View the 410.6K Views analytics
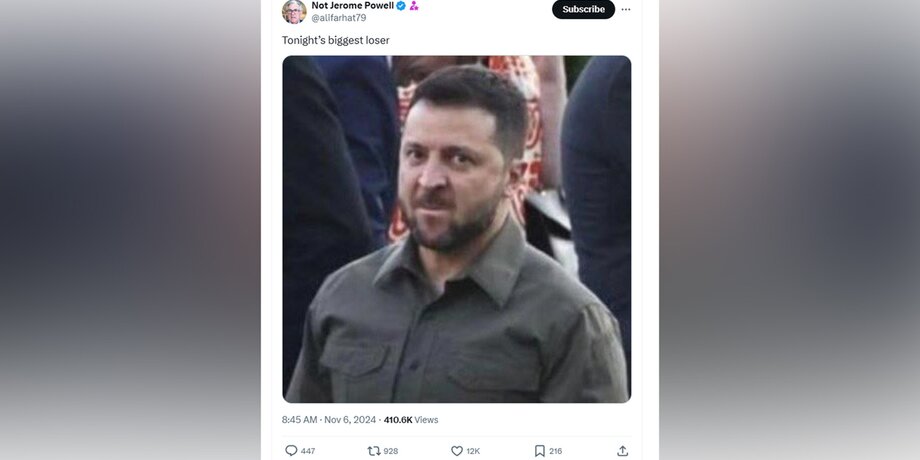This screenshot has height=460, width=920. (x=411, y=420)
